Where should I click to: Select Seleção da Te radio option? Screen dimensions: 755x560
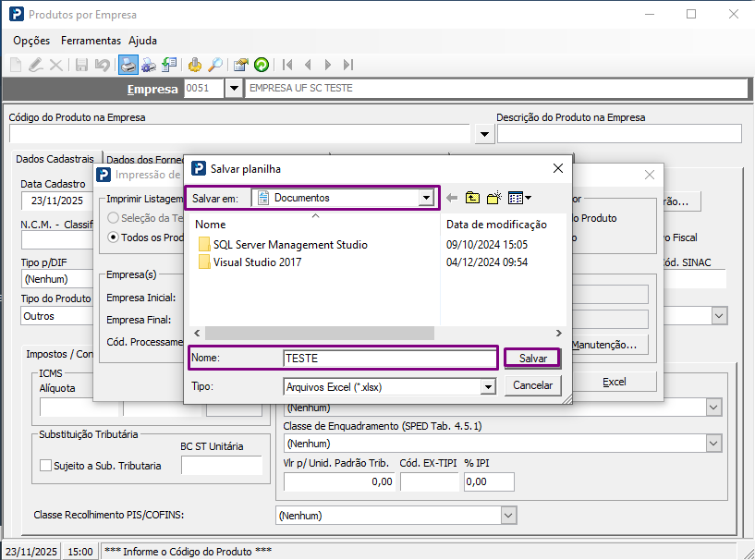[x=113, y=218]
